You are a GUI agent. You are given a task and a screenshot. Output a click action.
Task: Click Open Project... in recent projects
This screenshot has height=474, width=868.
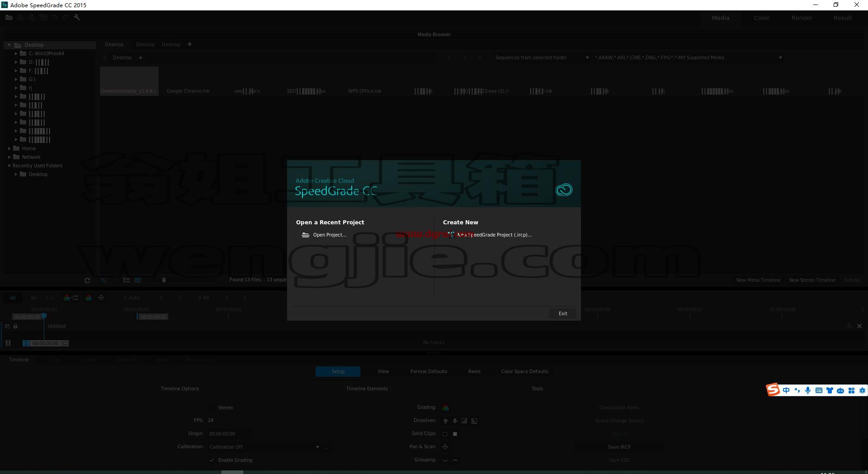330,235
